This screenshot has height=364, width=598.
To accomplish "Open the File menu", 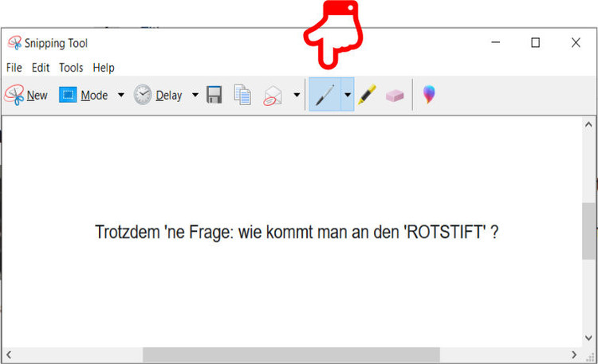I will (x=14, y=68).
